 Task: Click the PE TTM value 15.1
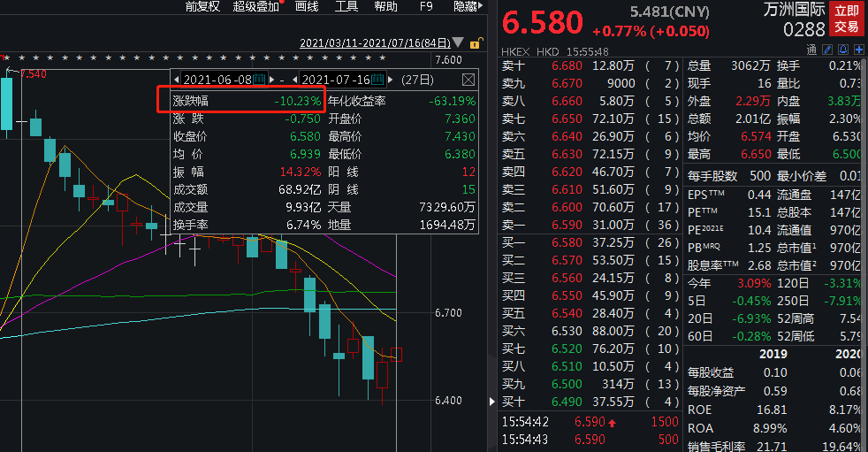tap(759, 212)
